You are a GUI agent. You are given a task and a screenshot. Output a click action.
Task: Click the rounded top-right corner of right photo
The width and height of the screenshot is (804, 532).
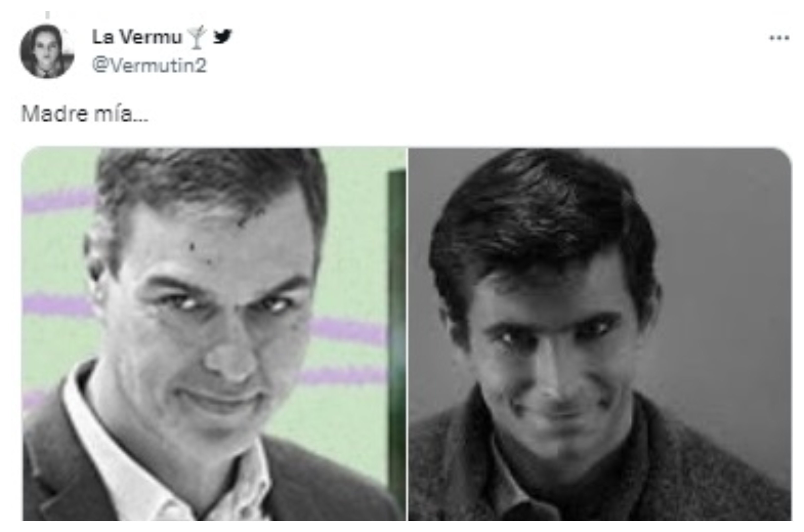784,156
